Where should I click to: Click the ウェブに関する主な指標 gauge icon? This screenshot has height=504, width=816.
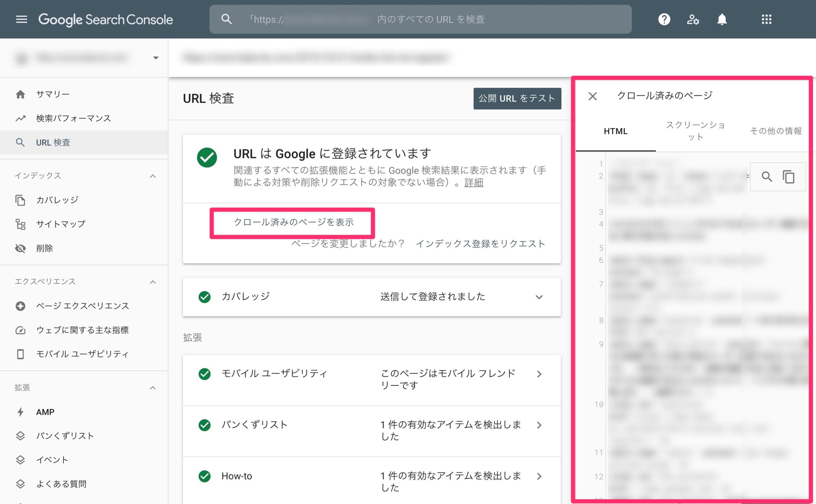(x=20, y=330)
